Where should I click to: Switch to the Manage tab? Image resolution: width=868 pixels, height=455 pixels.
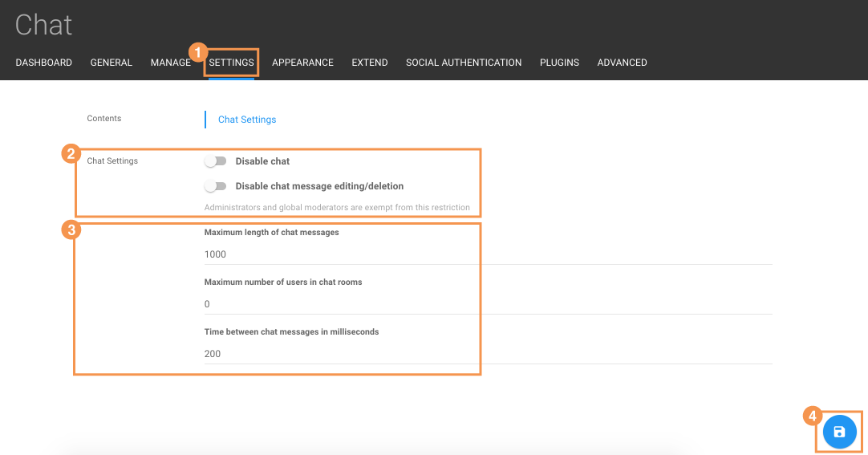point(171,63)
